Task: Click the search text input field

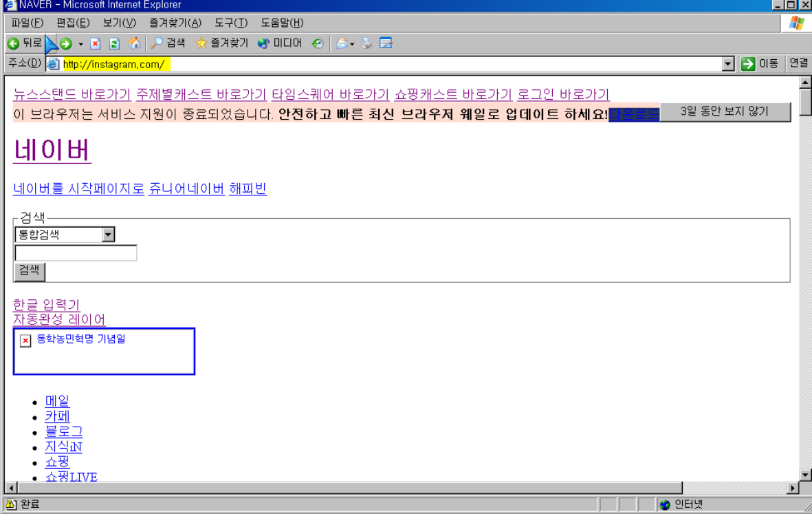Action: [x=76, y=253]
